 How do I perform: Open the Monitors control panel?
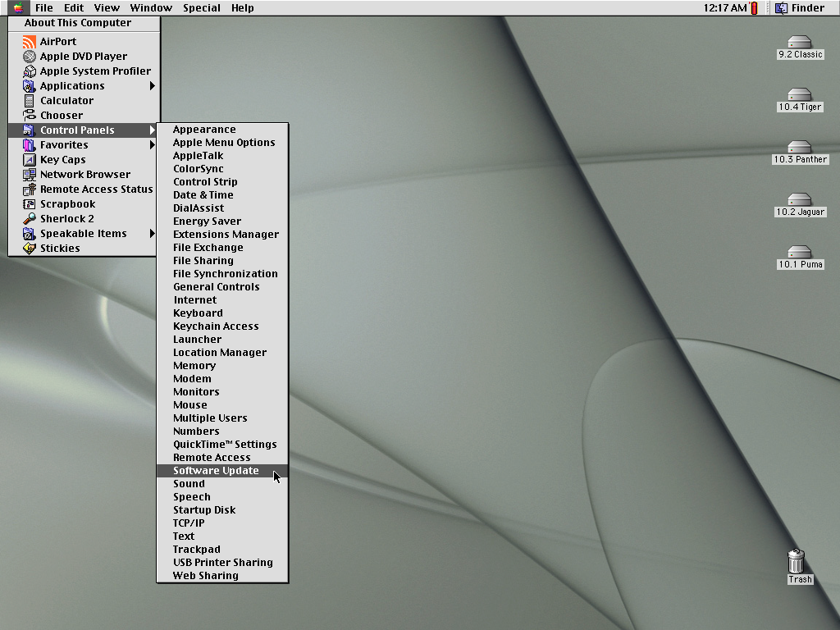222,392
